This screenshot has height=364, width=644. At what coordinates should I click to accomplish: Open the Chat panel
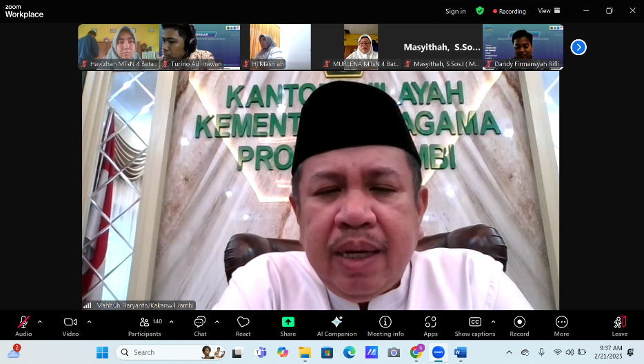(200, 326)
